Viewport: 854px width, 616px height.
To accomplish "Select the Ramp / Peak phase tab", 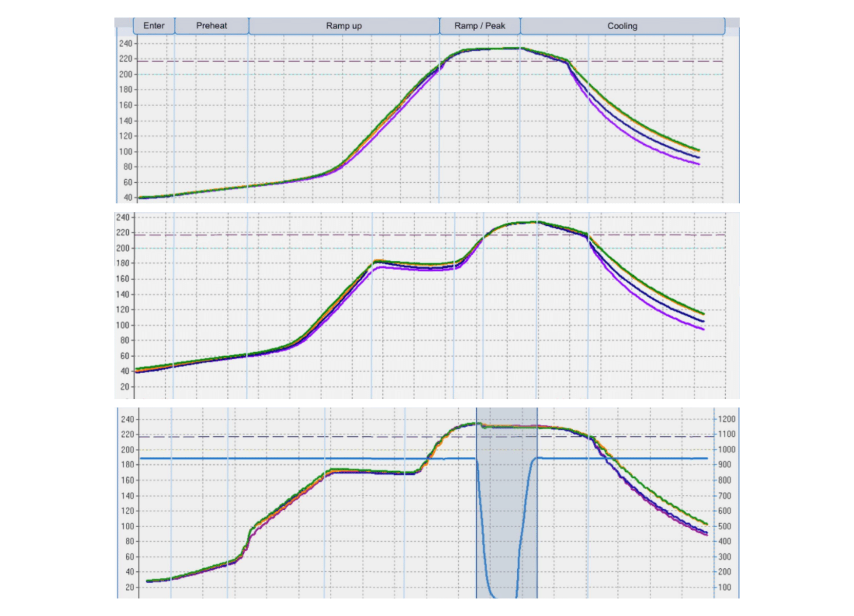I will 479,25.
